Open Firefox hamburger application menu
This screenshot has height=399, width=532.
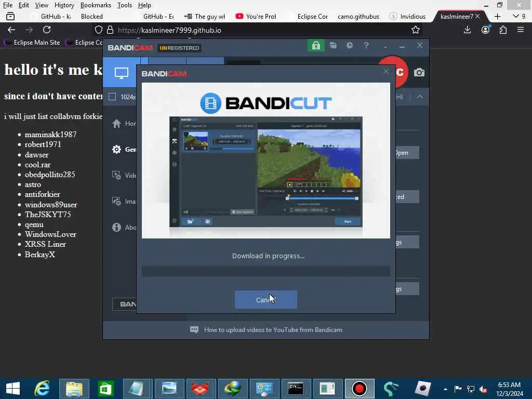point(521,30)
